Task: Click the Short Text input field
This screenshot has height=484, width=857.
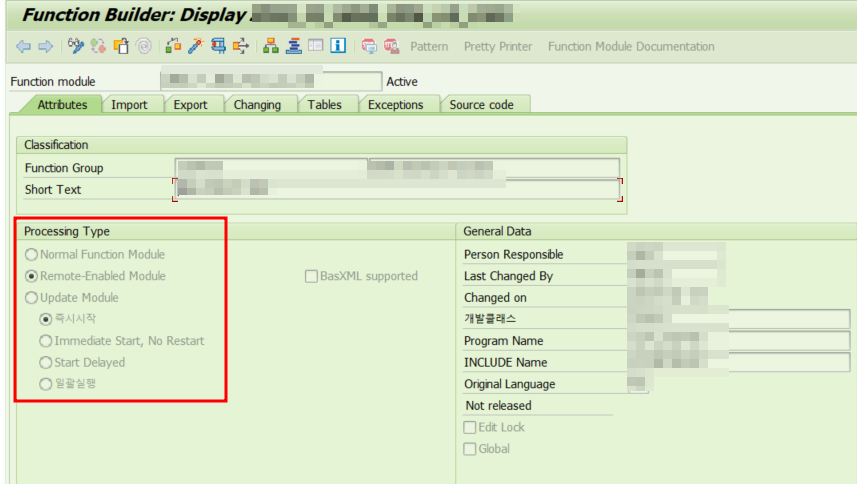Action: pyautogui.click(x=397, y=190)
